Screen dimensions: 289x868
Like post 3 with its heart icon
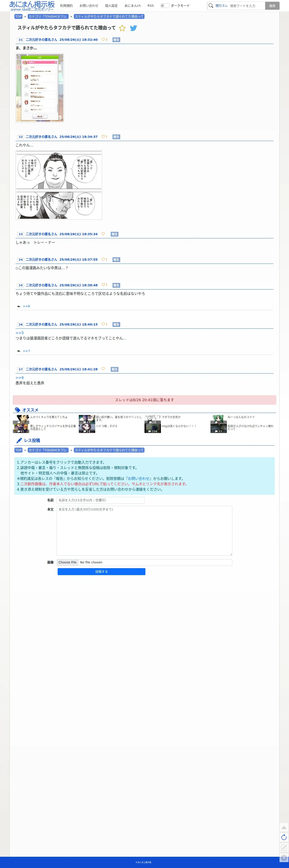(103, 234)
